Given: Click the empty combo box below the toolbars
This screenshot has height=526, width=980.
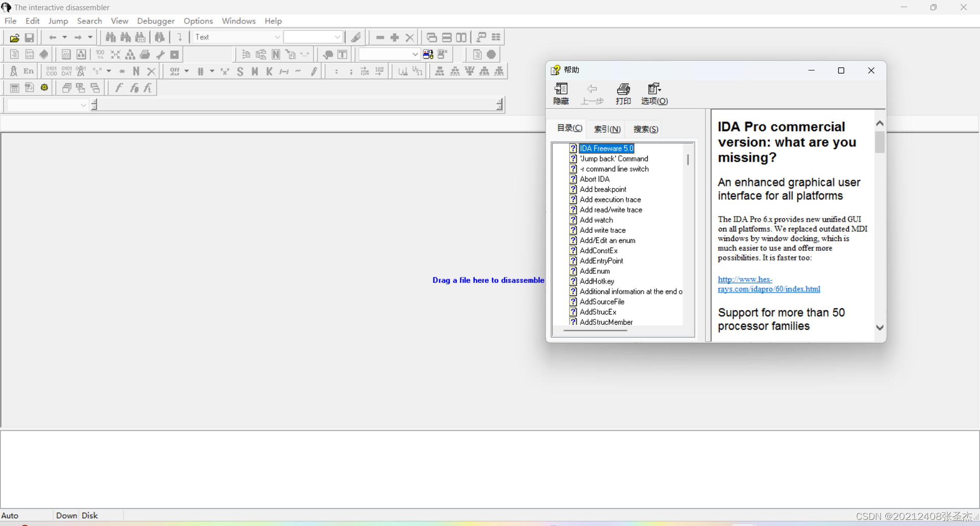Looking at the screenshot, I should [47, 105].
